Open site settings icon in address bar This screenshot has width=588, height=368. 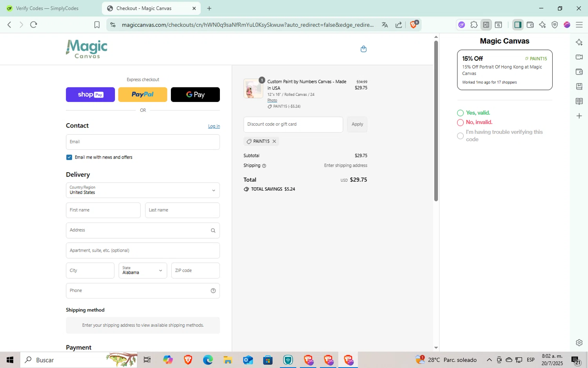(x=113, y=25)
